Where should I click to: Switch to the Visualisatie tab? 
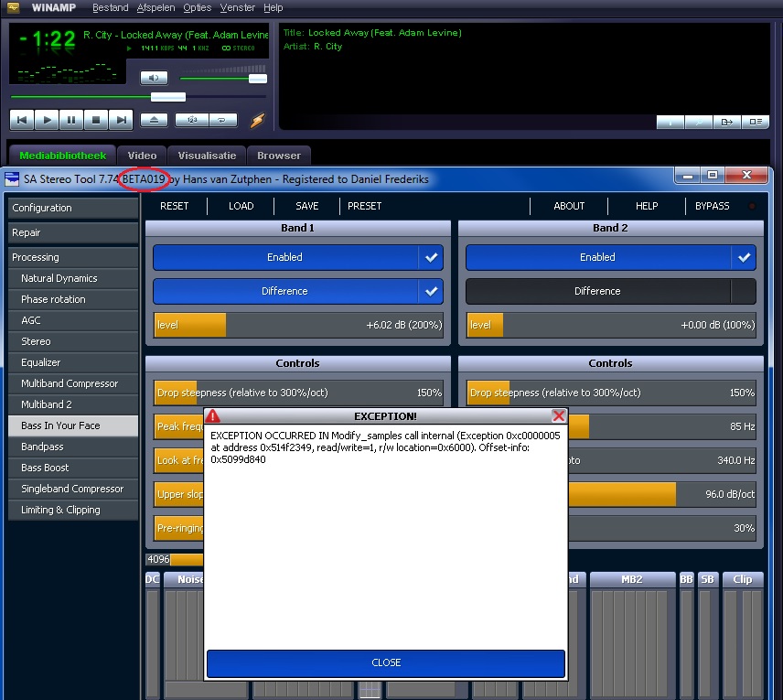207,156
